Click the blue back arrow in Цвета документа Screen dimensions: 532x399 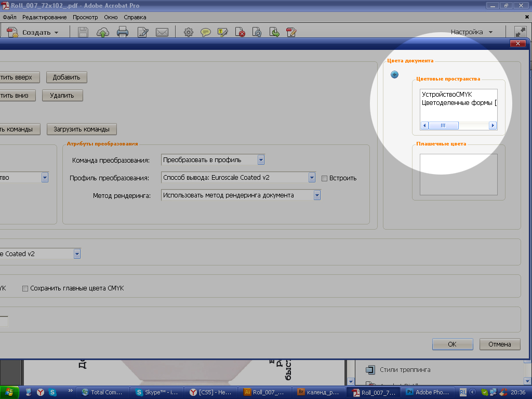pos(395,75)
